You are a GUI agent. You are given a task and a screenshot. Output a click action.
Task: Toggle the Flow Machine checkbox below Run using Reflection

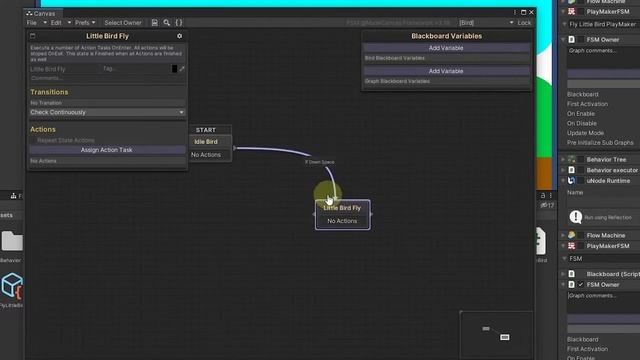coord(581,236)
